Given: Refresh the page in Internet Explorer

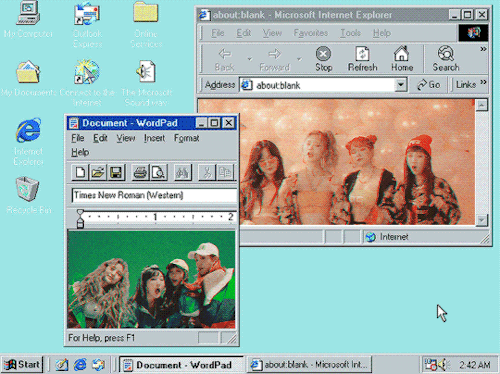Looking at the screenshot, I should point(362,59).
